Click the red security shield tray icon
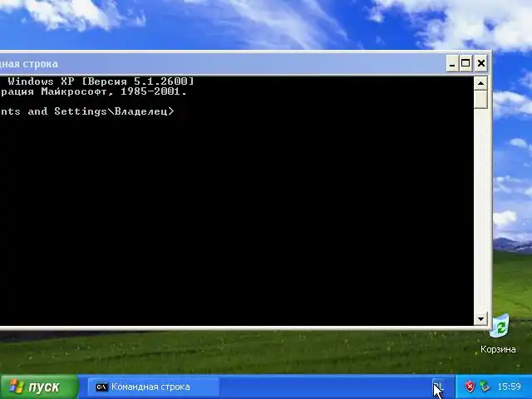 click(x=470, y=387)
